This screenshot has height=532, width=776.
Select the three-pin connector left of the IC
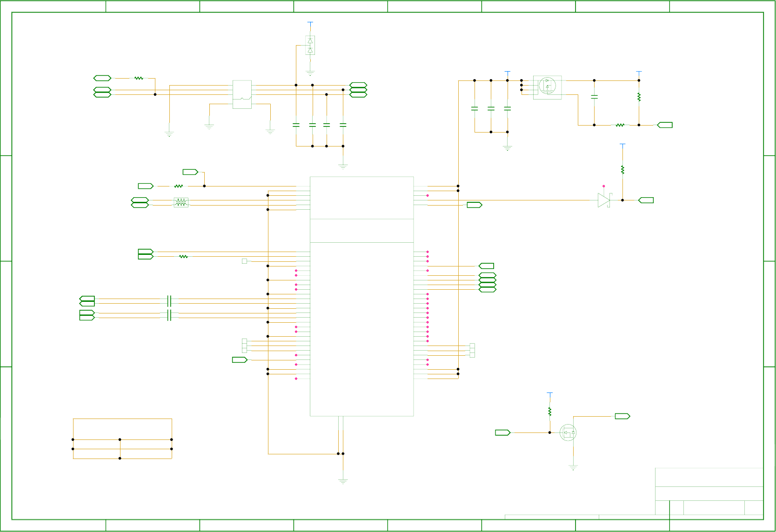244,346
